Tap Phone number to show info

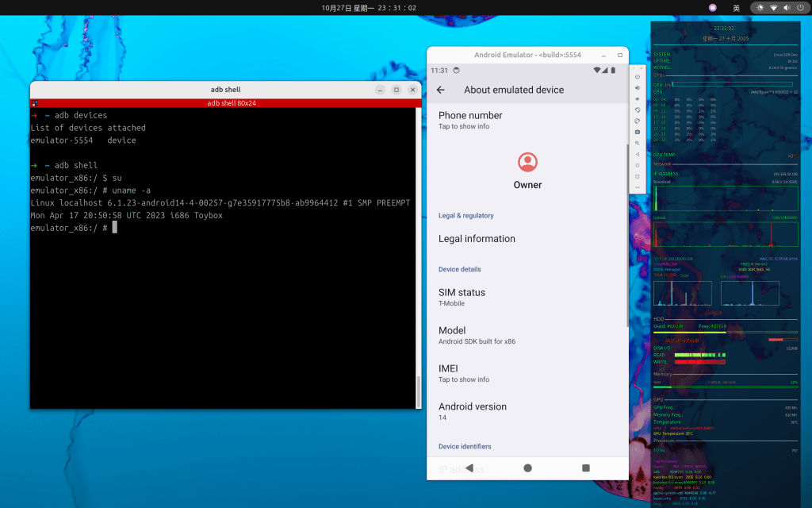click(470, 120)
